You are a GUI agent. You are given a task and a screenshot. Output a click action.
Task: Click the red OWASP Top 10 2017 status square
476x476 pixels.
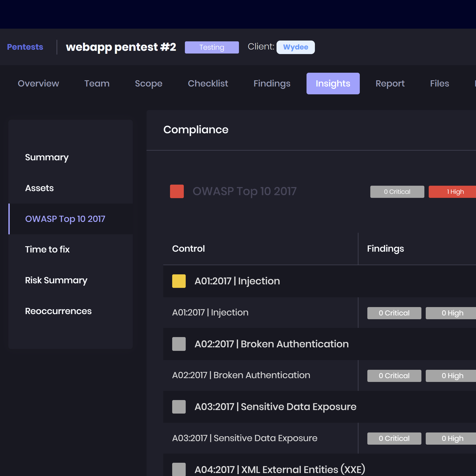click(x=177, y=191)
